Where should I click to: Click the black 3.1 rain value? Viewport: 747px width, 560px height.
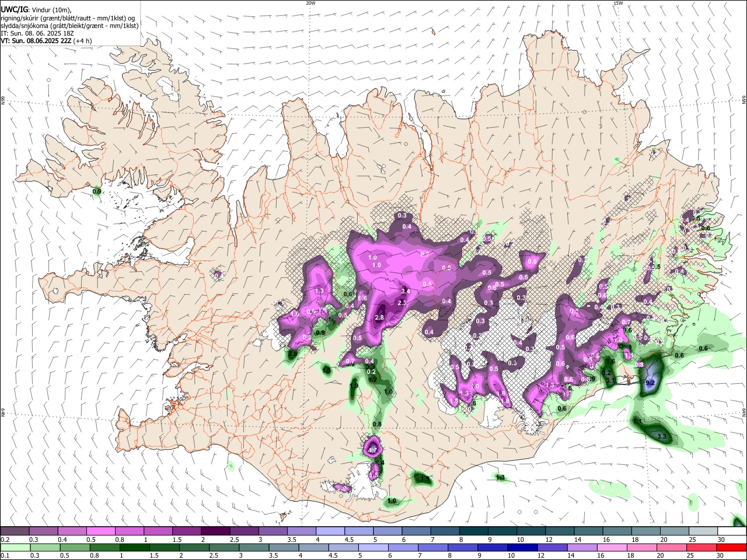610,380
